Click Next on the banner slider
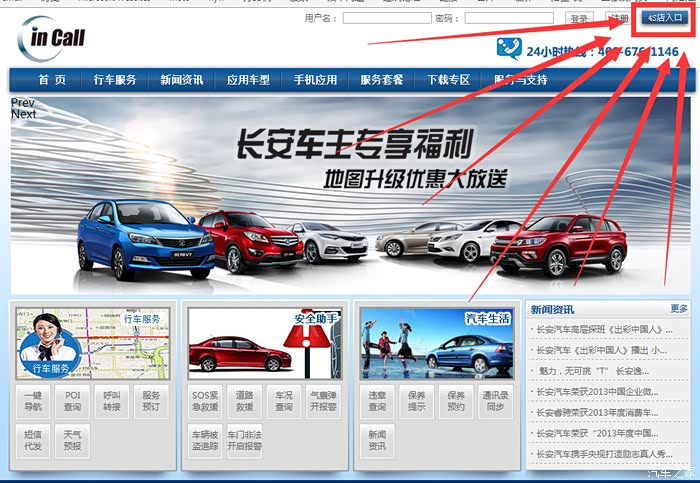 click(24, 114)
